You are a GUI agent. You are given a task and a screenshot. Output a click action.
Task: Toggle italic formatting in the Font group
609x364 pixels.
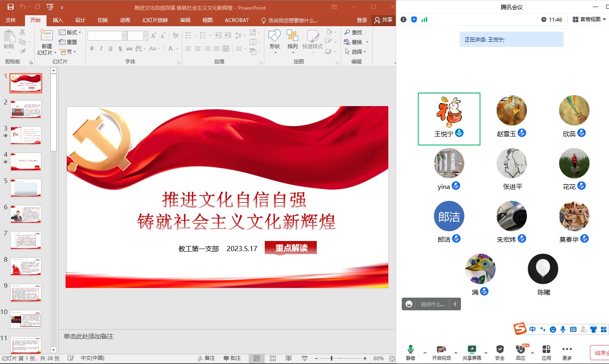tap(101, 49)
